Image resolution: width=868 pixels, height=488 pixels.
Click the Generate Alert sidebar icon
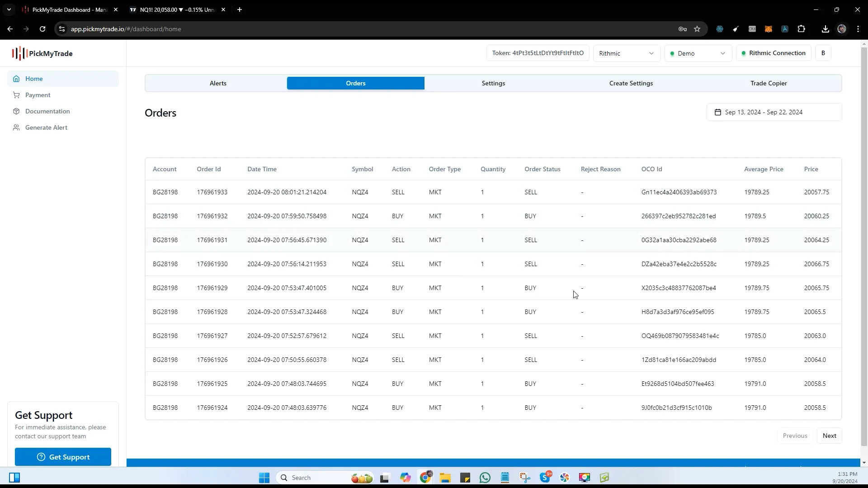pyautogui.click(x=16, y=127)
